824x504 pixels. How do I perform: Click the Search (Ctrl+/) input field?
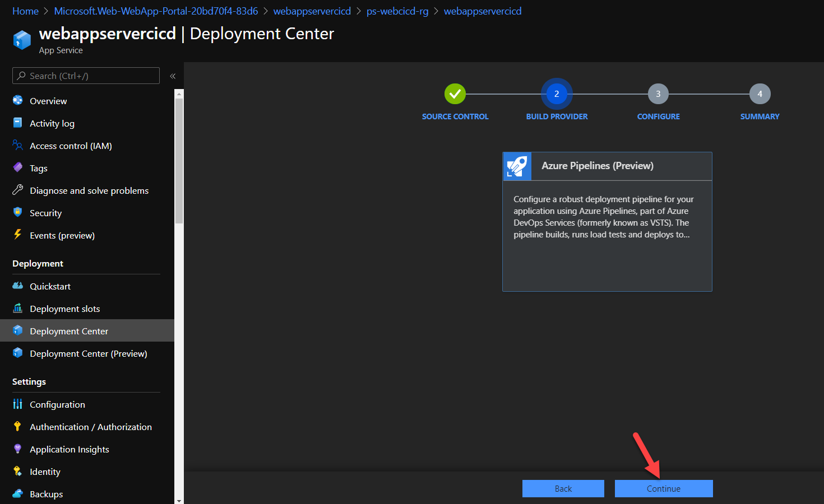90,76
